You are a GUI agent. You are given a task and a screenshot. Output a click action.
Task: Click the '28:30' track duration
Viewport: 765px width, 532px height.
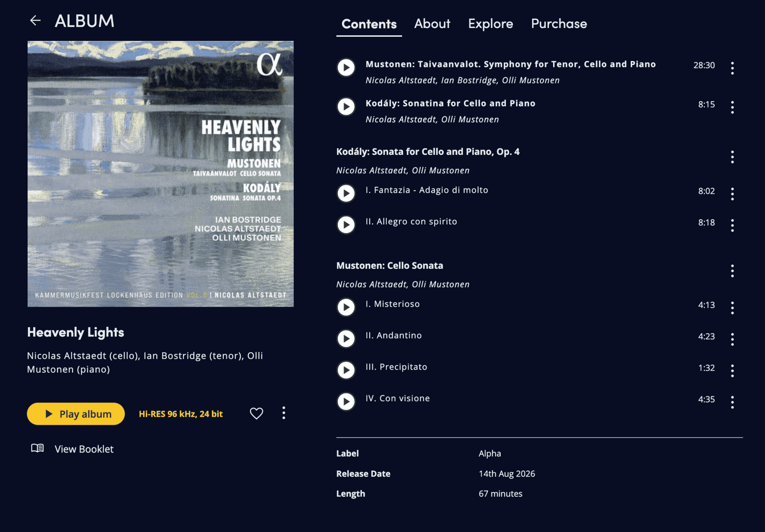point(704,65)
